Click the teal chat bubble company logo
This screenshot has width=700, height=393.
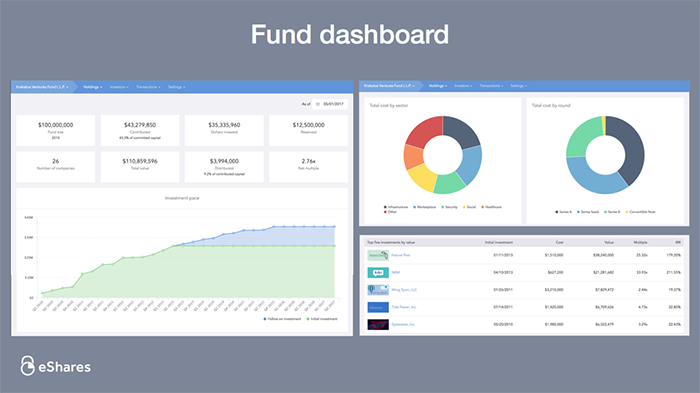pos(378,272)
